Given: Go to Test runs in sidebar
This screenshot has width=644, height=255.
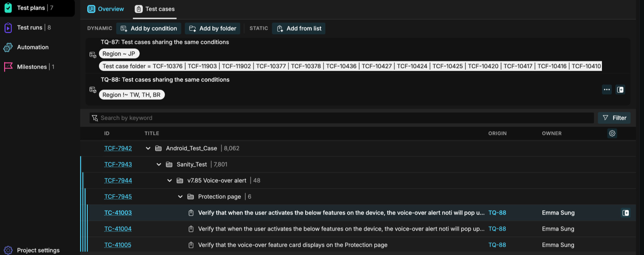Looking at the screenshot, I should point(30,28).
